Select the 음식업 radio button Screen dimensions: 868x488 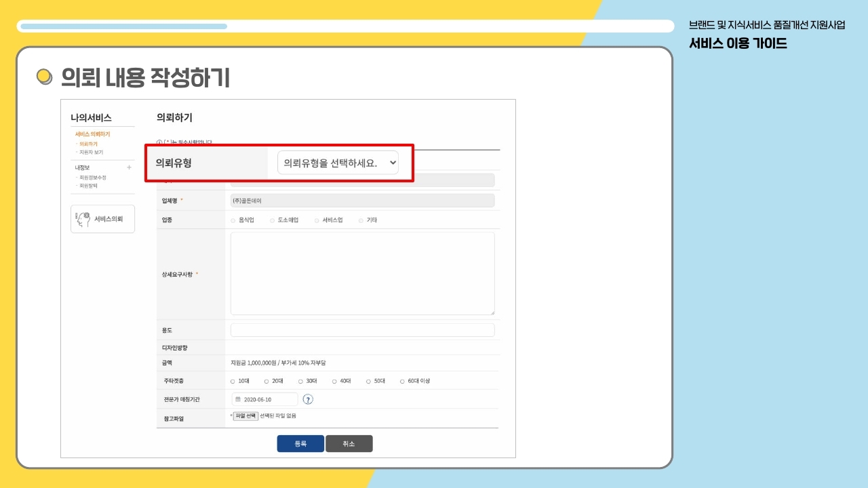click(233, 220)
